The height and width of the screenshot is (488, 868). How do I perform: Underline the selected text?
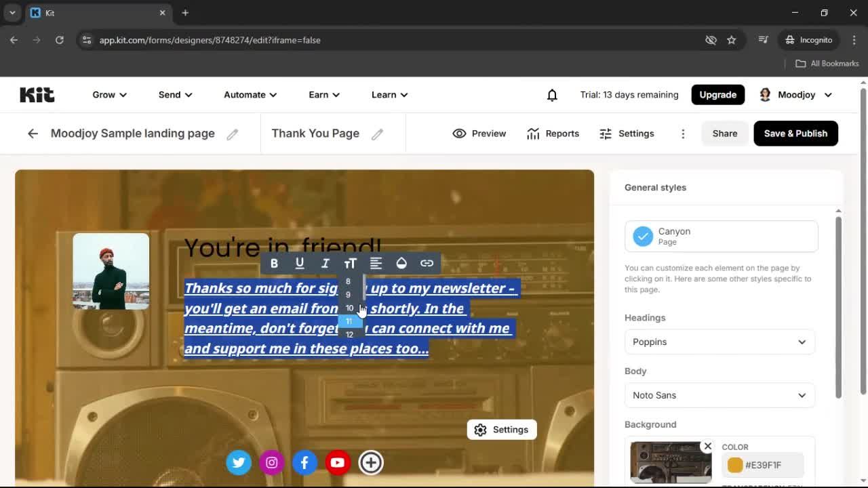tap(300, 263)
